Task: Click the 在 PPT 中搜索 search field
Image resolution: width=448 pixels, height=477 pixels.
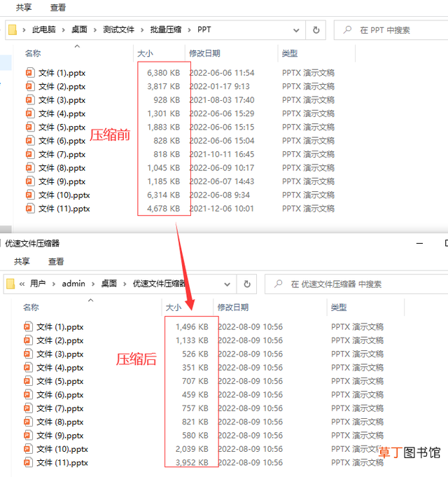Action: point(391,30)
